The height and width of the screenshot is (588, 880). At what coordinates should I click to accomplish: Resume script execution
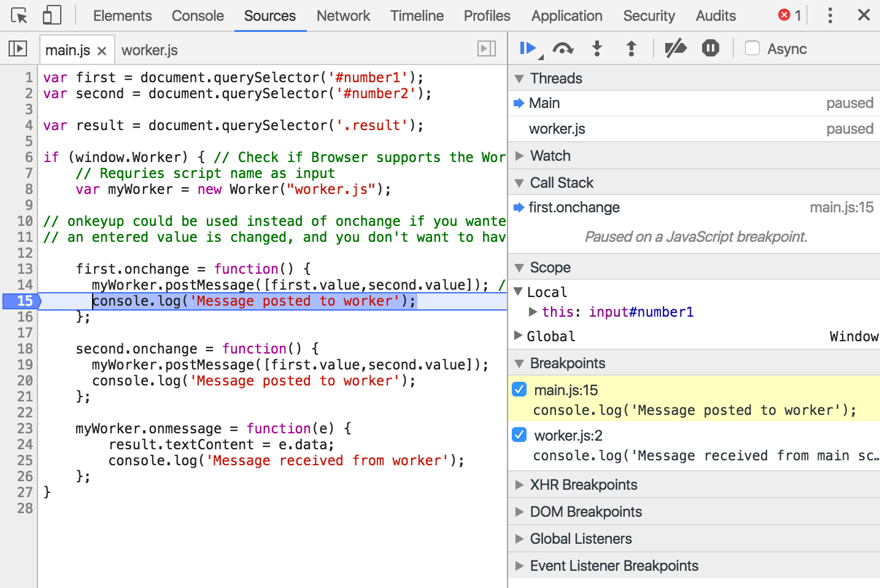click(x=528, y=48)
